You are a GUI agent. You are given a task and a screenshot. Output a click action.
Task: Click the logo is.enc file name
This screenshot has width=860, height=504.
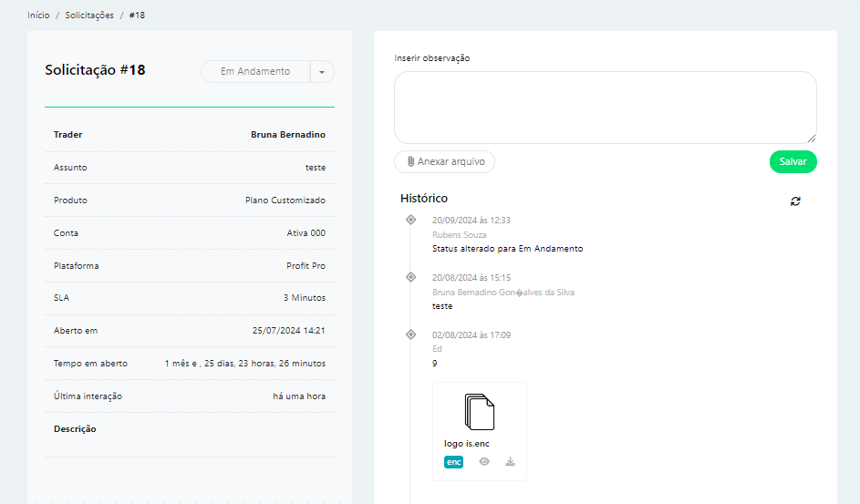(x=467, y=444)
